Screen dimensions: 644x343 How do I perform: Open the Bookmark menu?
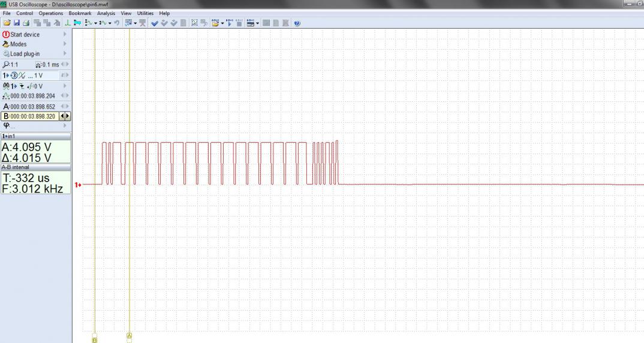click(x=80, y=13)
